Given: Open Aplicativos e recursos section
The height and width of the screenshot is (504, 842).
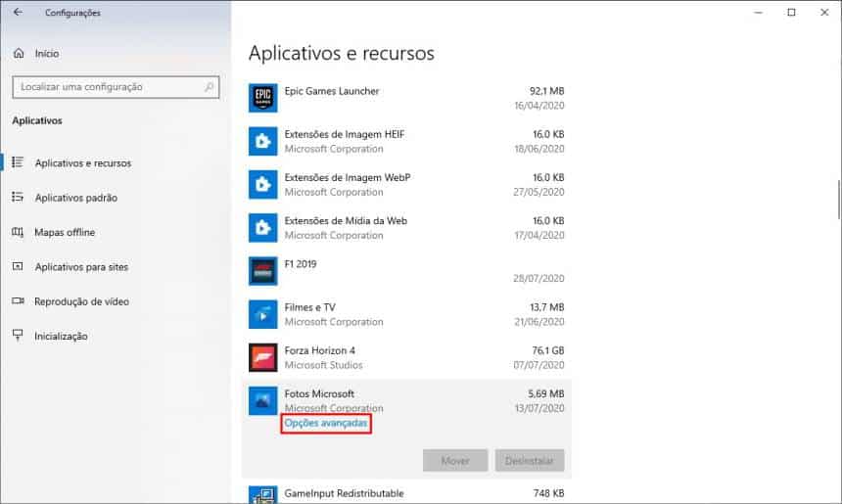Looking at the screenshot, I should point(82,163).
